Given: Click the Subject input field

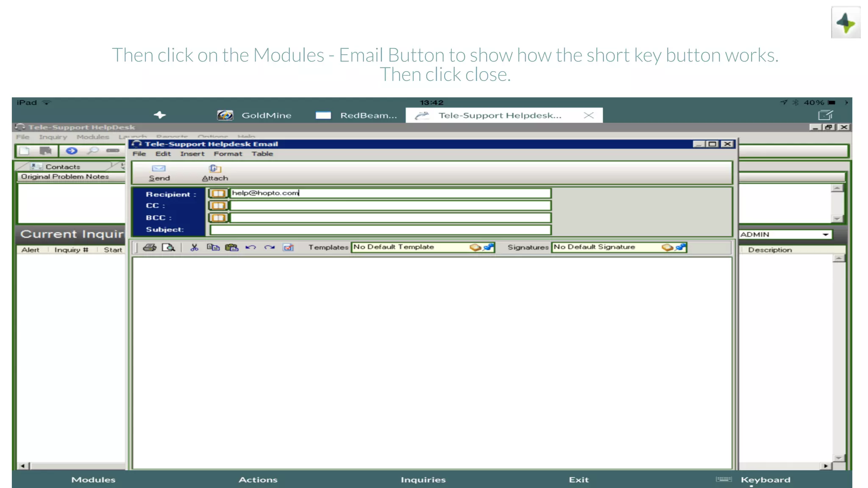Looking at the screenshot, I should pyautogui.click(x=380, y=230).
